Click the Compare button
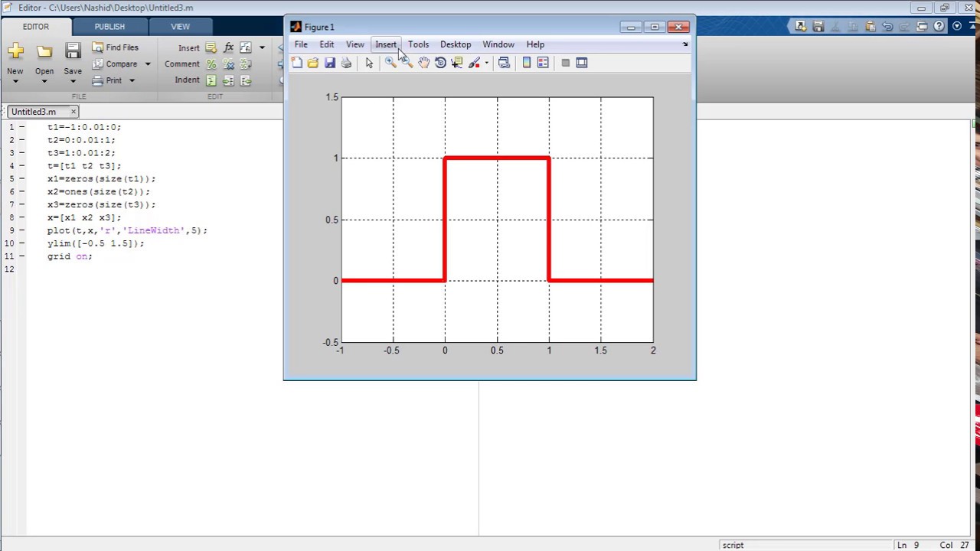The image size is (980, 551). coord(116,64)
